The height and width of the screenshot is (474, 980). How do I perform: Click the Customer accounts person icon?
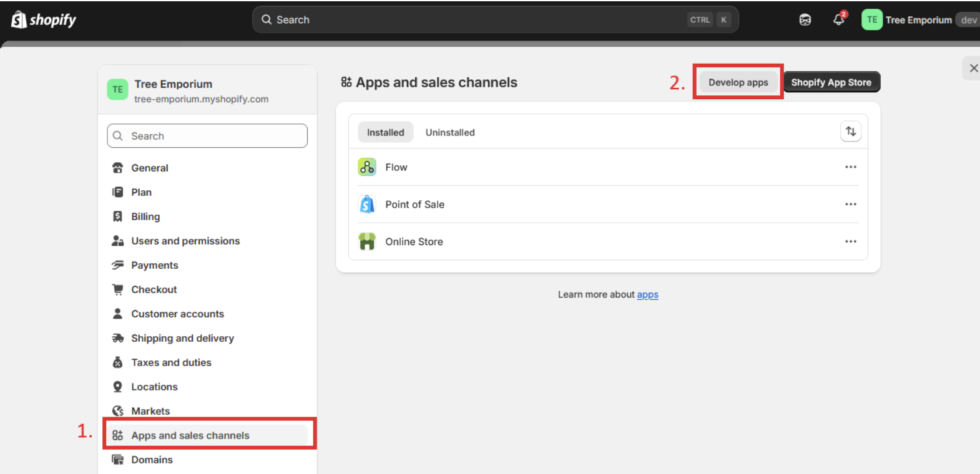coord(117,314)
